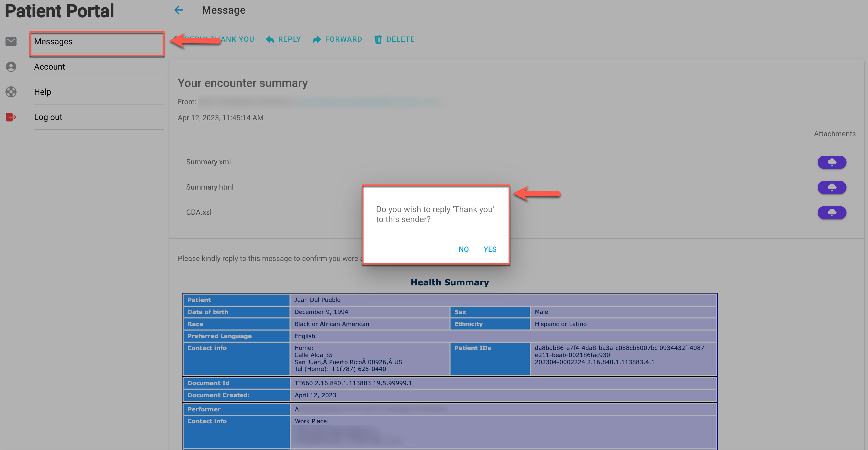Click the red Log out icon
Screen dimensions: 868x450
click(11, 117)
